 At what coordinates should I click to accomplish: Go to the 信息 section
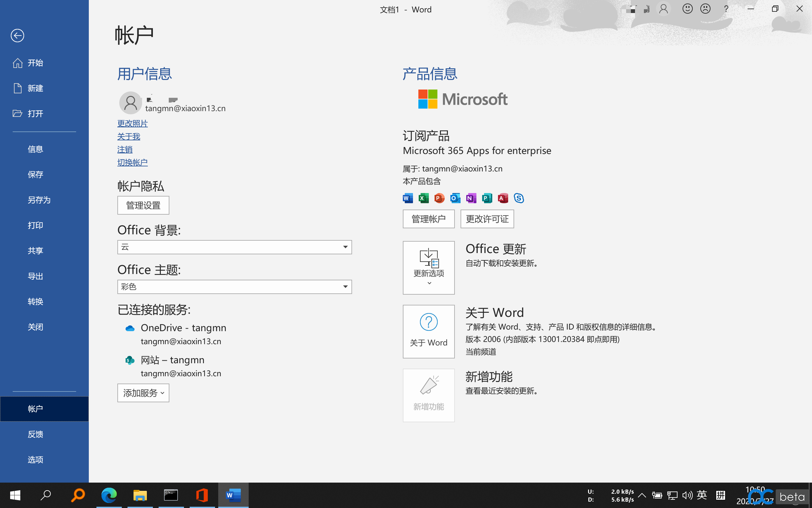coord(44,149)
